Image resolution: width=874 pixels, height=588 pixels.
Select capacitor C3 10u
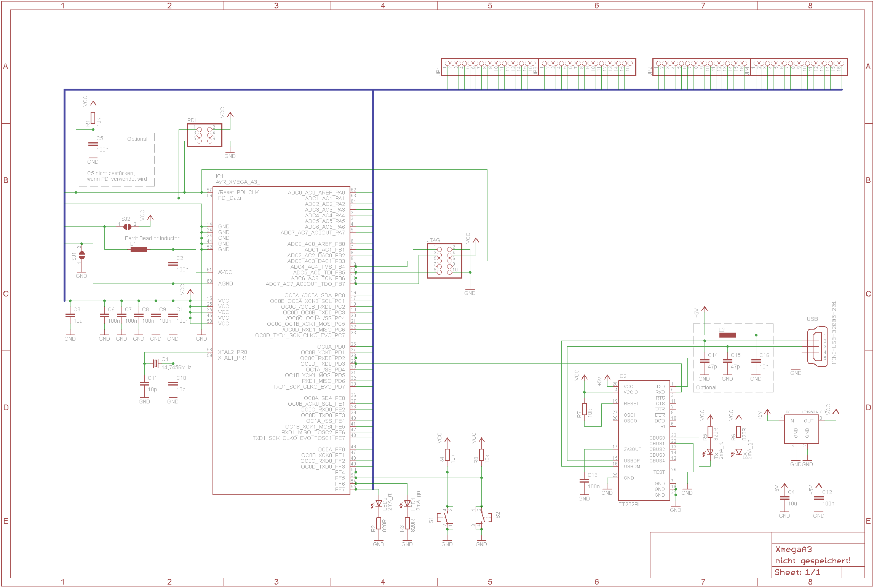(70, 315)
